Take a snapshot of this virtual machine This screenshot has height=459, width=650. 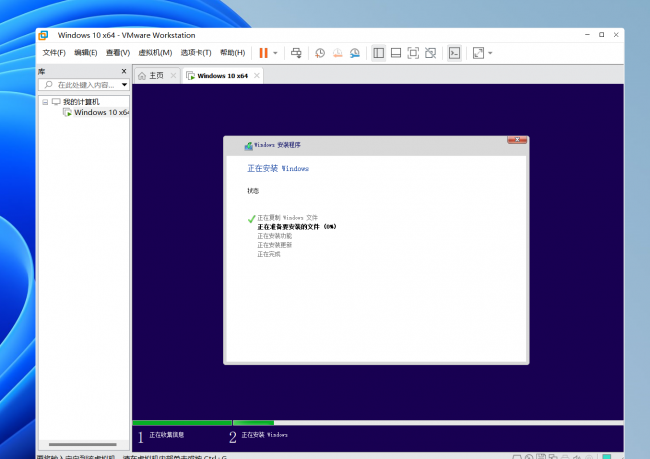320,53
